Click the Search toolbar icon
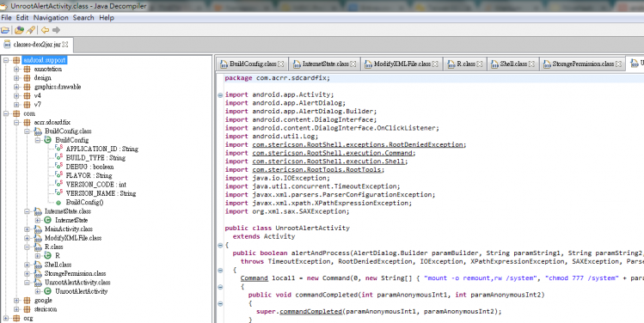The image size is (644, 323). [31, 30]
